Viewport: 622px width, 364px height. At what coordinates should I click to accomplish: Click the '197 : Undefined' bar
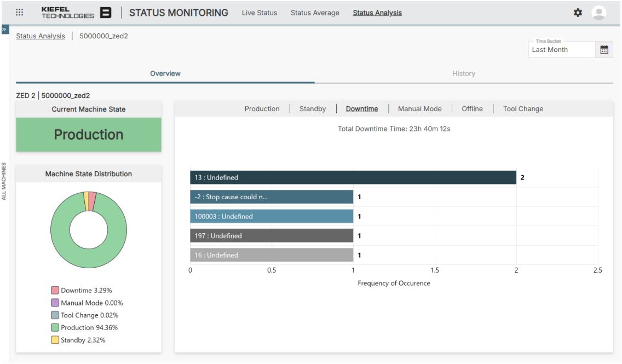coord(272,235)
